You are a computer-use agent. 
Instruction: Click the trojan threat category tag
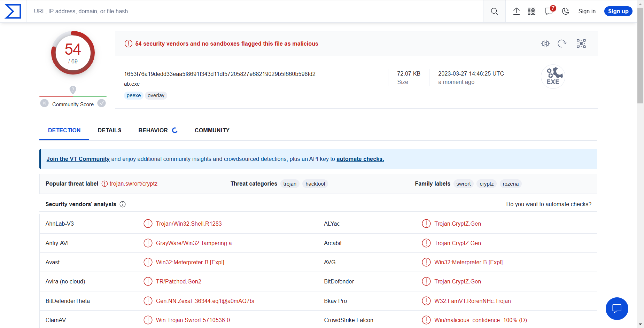click(x=290, y=184)
